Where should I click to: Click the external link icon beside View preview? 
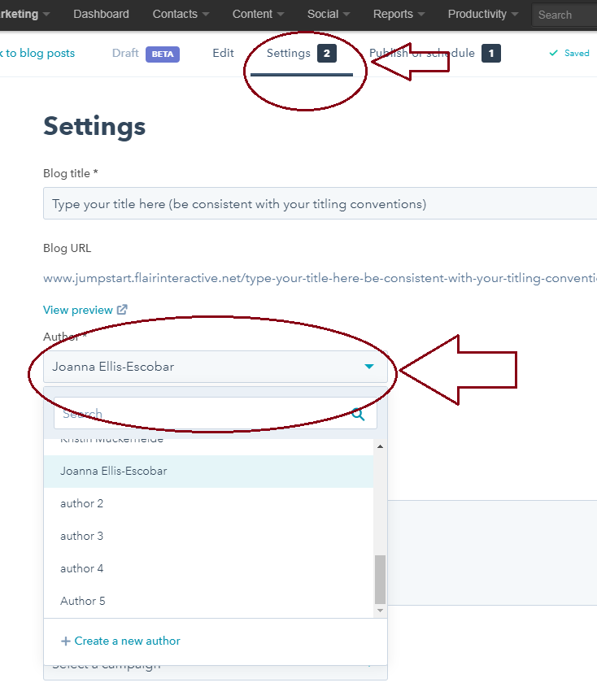[122, 310]
